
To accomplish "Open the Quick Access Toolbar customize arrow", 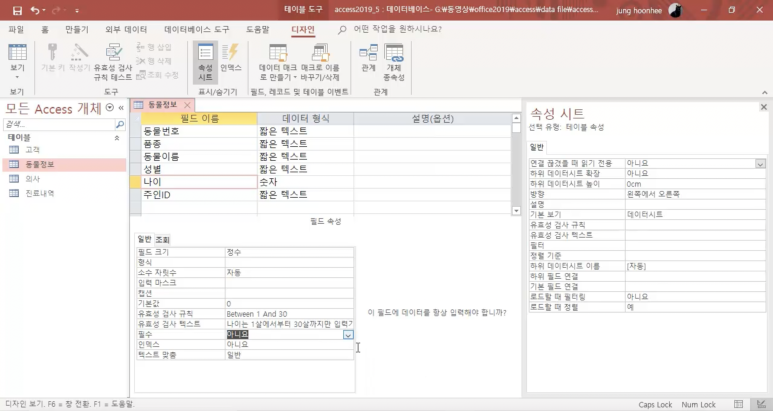I will (x=77, y=10).
